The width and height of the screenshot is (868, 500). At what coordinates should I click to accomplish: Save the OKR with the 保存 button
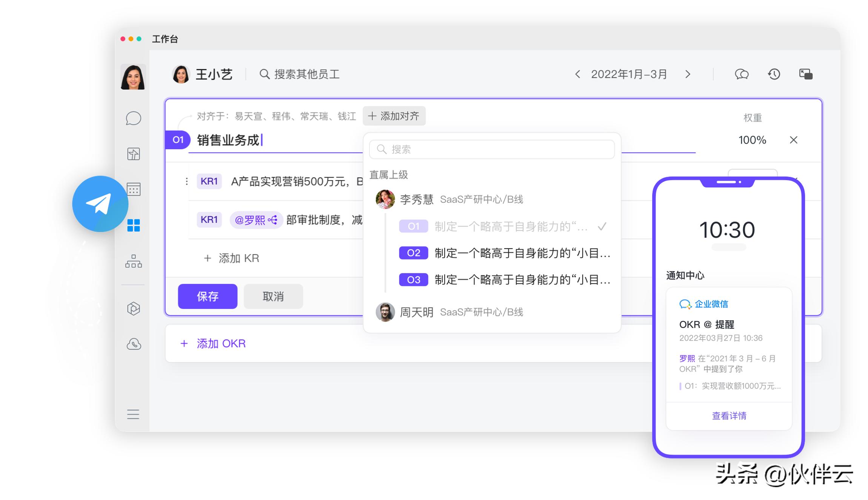(x=207, y=296)
